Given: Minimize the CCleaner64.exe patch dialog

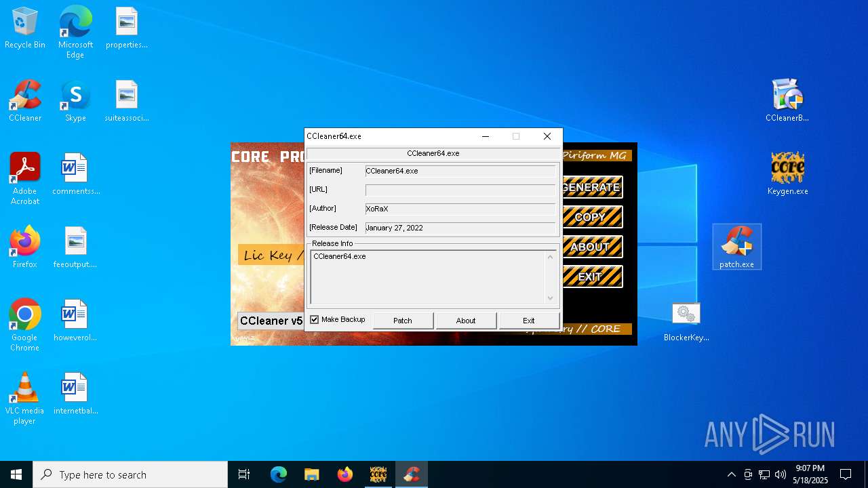Looking at the screenshot, I should 486,136.
